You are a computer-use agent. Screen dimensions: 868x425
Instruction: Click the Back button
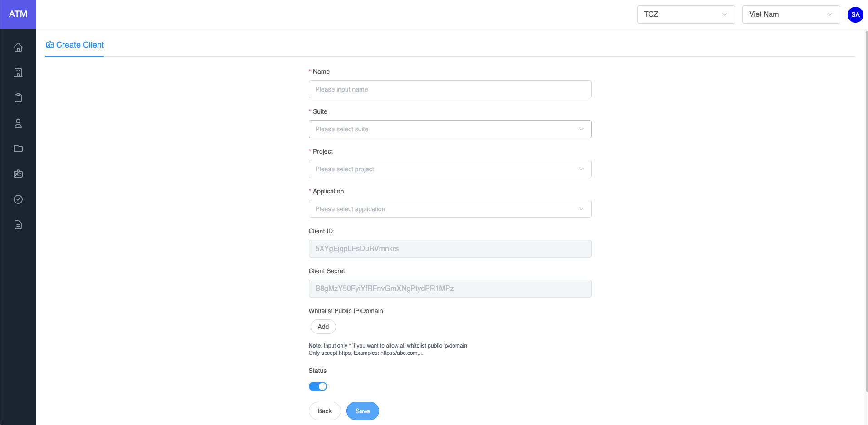(x=325, y=411)
